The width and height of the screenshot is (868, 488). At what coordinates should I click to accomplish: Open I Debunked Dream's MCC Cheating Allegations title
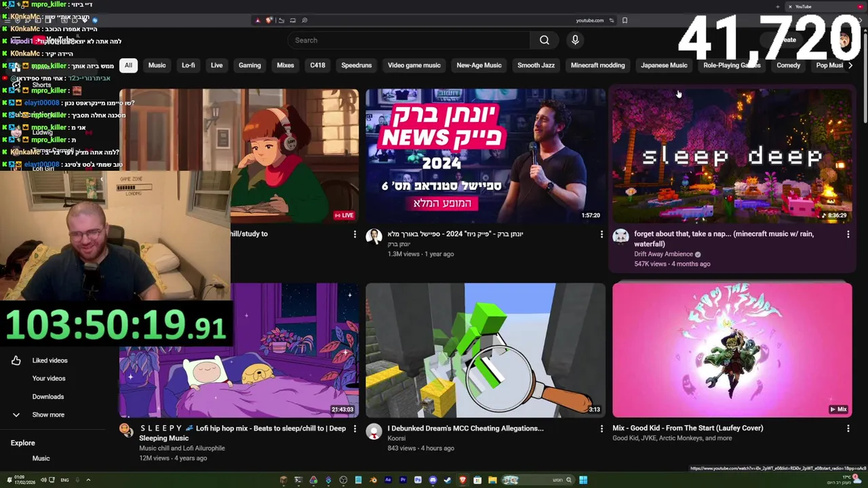[465, 428]
